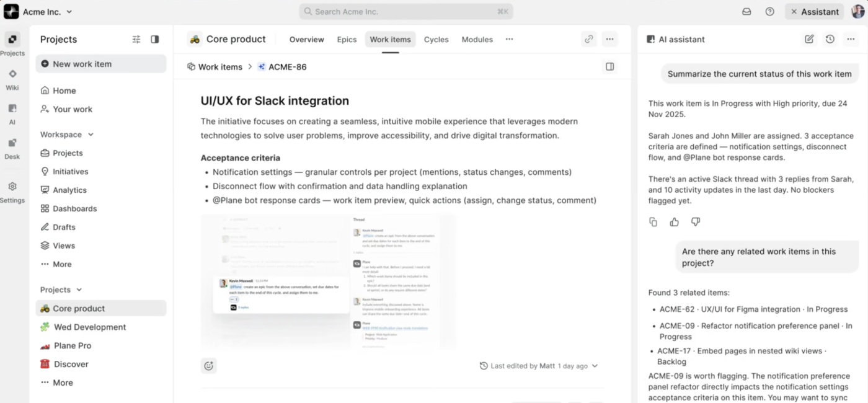868x403 pixels.
Task: Open the Wiki rail icon
Action: (x=12, y=74)
